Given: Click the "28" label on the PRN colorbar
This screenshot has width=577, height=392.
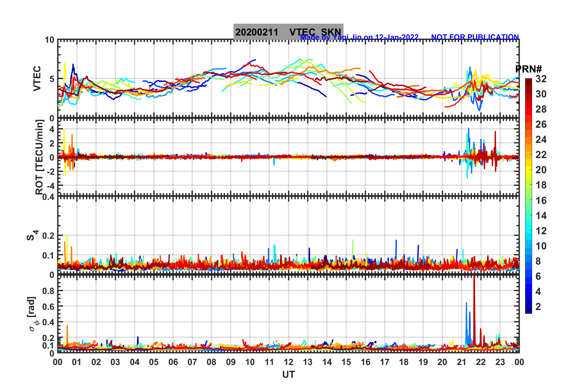Looking at the screenshot, I should click(541, 109).
